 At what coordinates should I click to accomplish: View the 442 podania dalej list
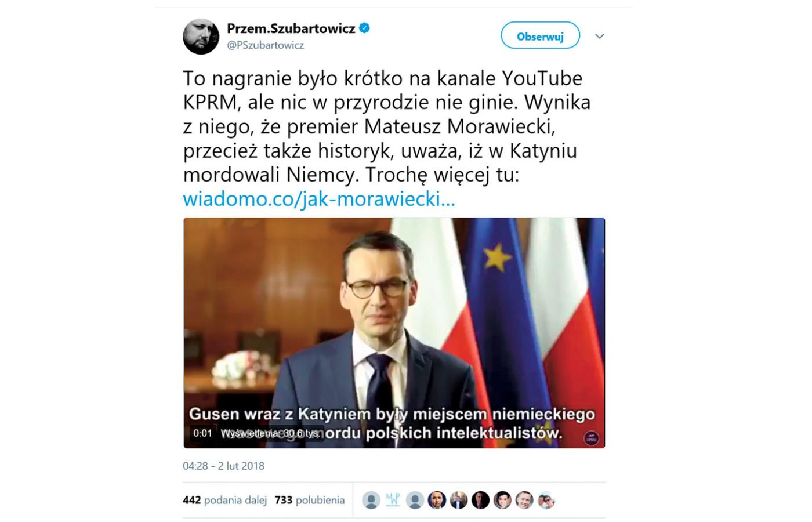coord(224,500)
